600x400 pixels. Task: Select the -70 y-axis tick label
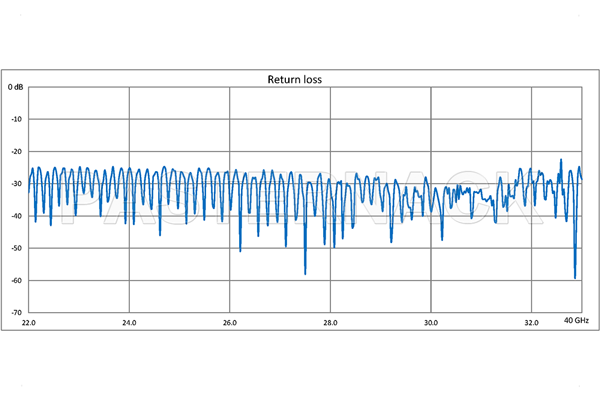pyautogui.click(x=16, y=312)
